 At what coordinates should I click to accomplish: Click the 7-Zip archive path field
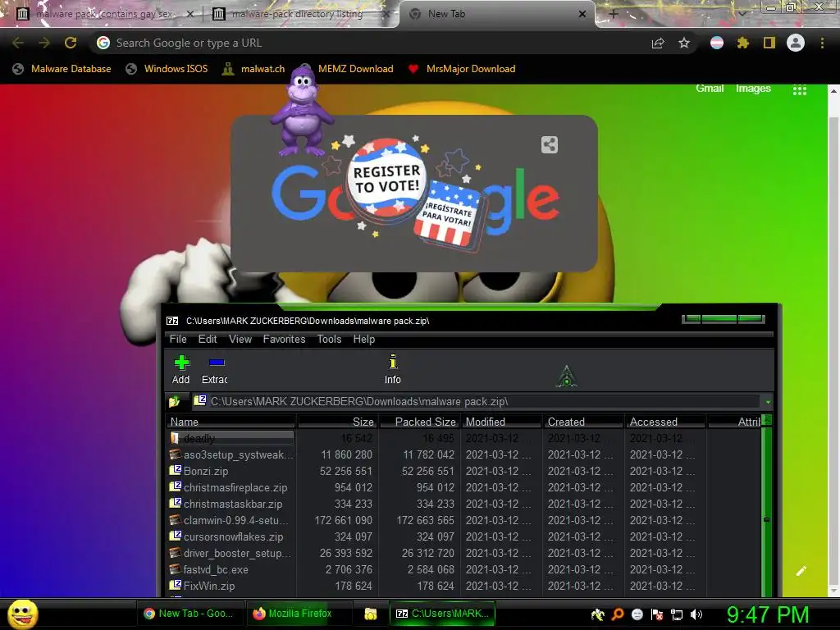(x=476, y=401)
